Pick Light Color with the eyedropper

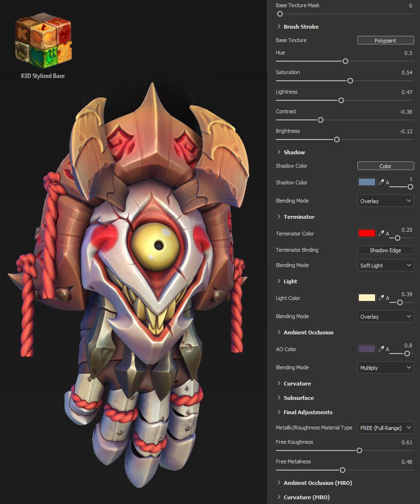[x=381, y=298]
